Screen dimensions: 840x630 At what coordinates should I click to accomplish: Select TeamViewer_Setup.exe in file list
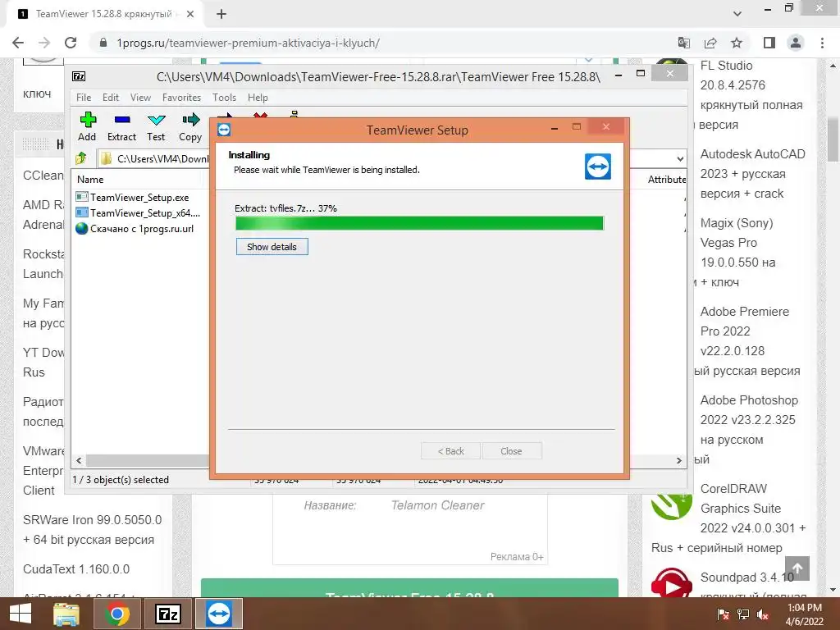point(139,198)
